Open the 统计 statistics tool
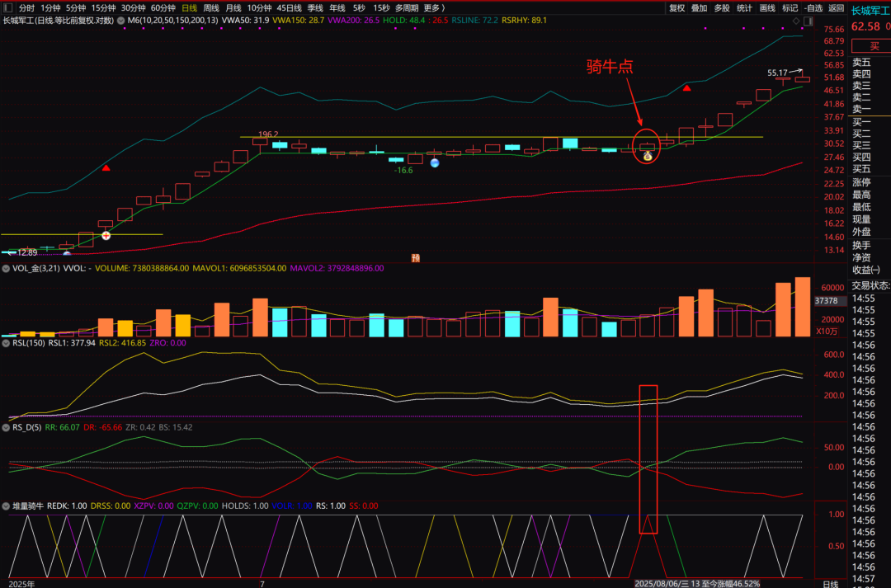Image resolution: width=891 pixels, height=588 pixels. [744, 8]
